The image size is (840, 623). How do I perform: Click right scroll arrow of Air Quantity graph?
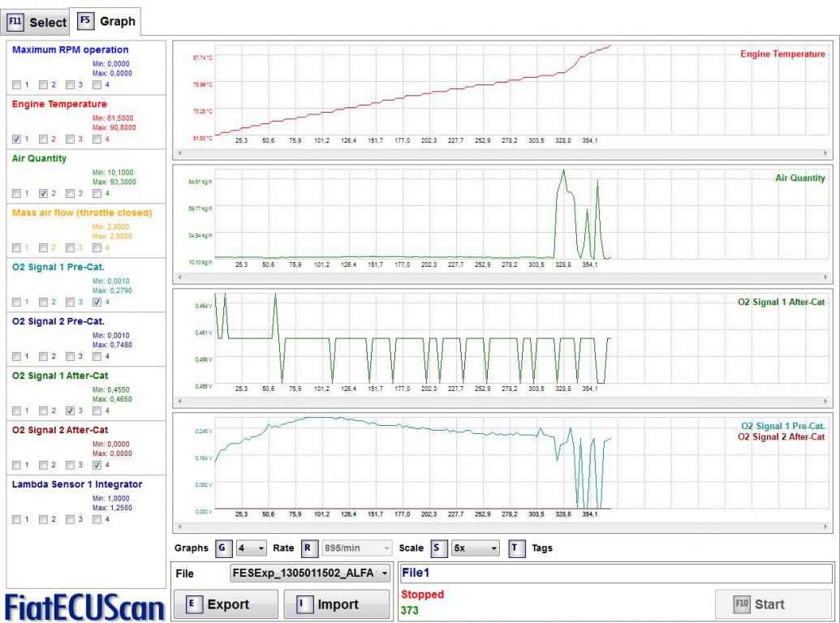[x=825, y=277]
